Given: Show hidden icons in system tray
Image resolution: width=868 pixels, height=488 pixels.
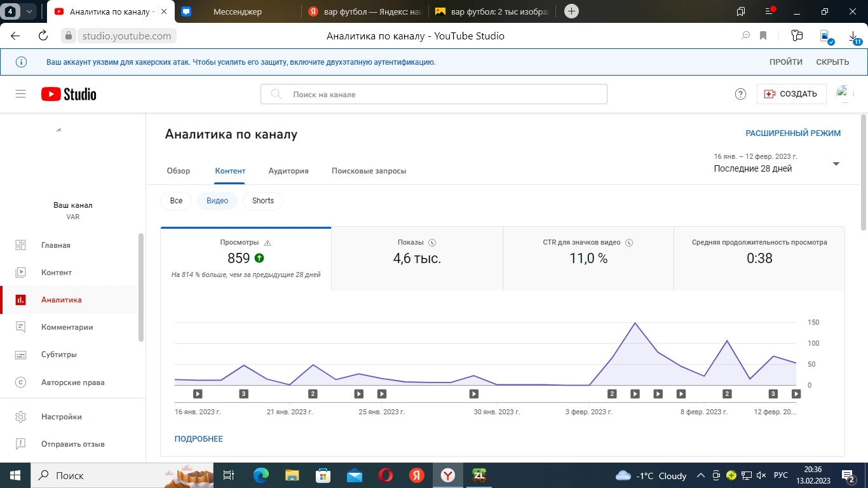Looking at the screenshot, I should point(701,475).
